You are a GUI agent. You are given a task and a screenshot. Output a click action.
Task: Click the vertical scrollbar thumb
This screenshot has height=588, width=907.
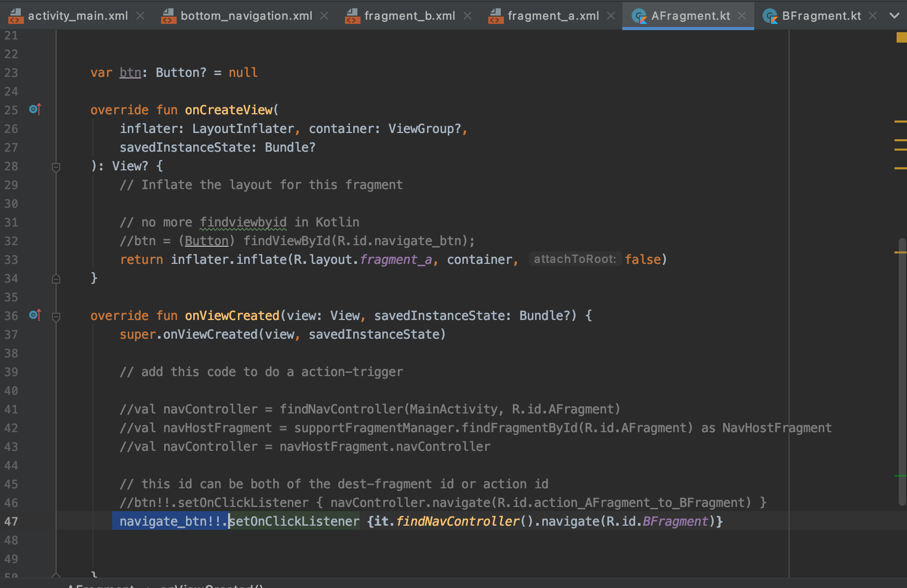click(902, 371)
